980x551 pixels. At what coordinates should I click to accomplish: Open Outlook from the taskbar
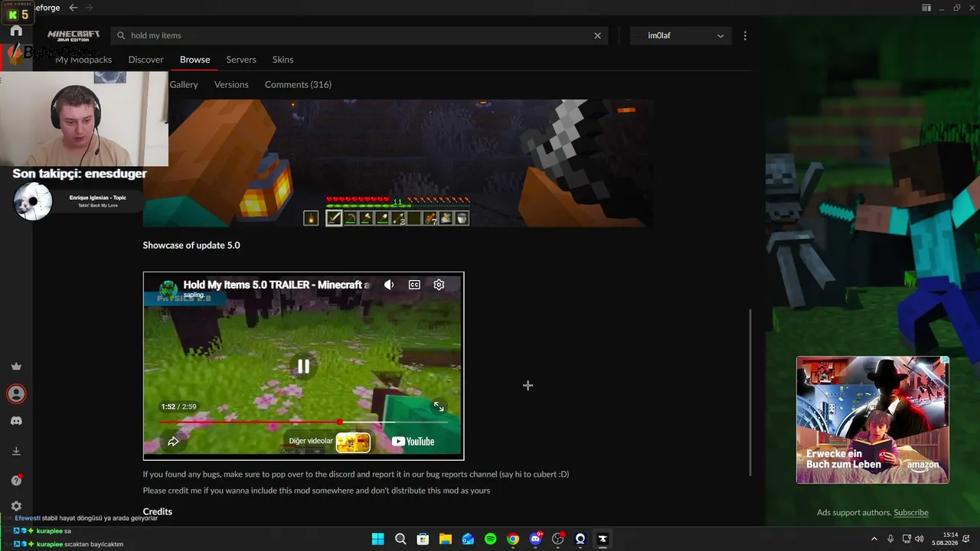coord(468,539)
